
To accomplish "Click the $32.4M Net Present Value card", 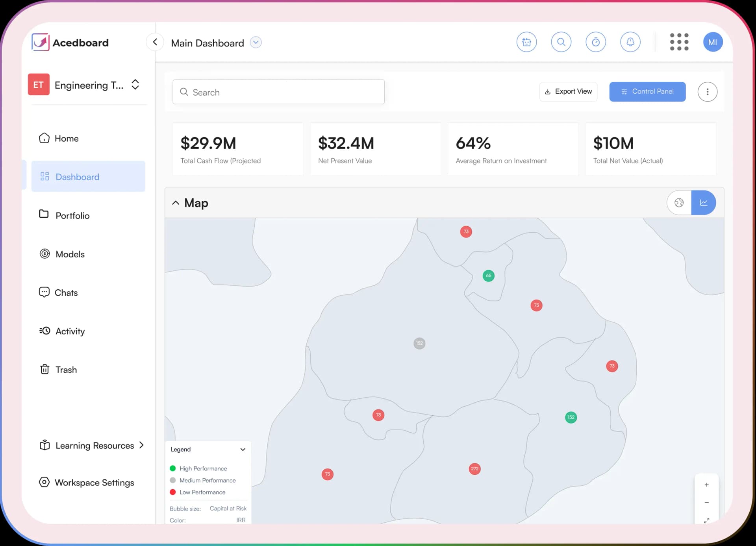I will click(375, 149).
